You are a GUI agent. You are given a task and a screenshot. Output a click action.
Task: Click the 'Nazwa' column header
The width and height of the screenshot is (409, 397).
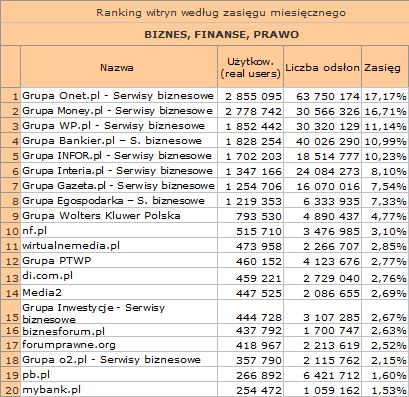click(x=117, y=68)
